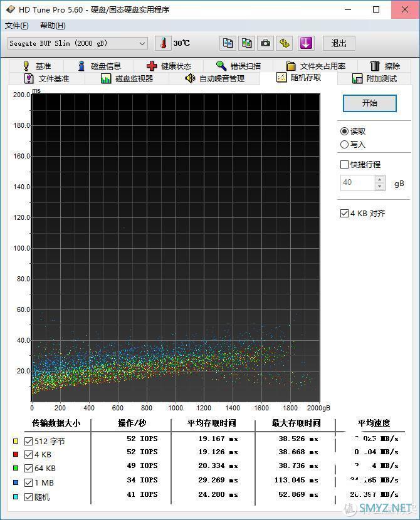420x520 pixels.
Task: Click the red 4 KB color swatch
Action: [15, 454]
